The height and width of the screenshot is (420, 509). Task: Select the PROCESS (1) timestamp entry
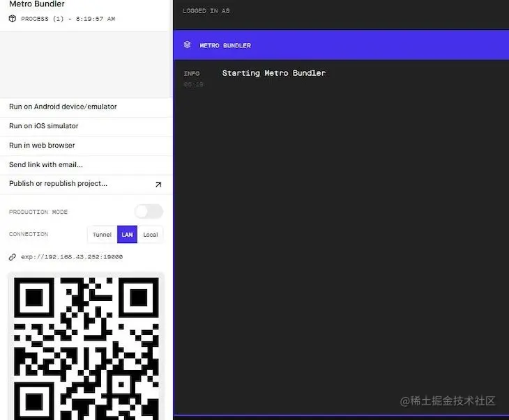coord(68,19)
